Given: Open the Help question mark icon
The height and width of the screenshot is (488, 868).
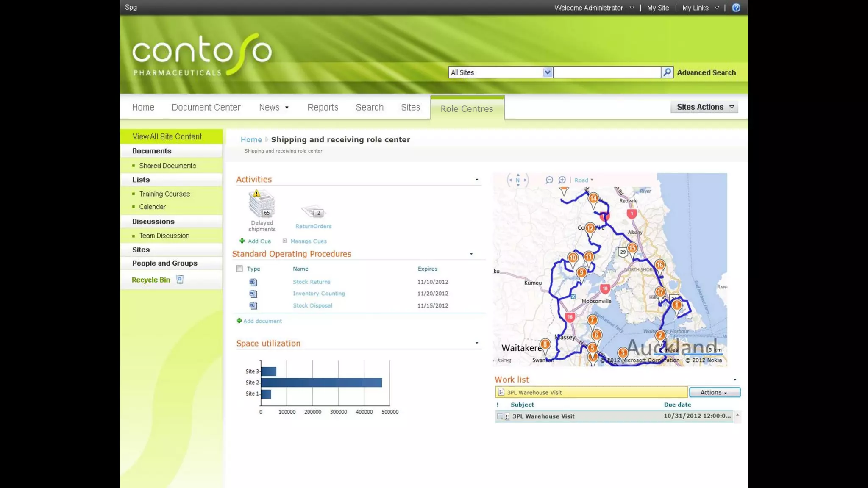Looking at the screenshot, I should pos(736,8).
